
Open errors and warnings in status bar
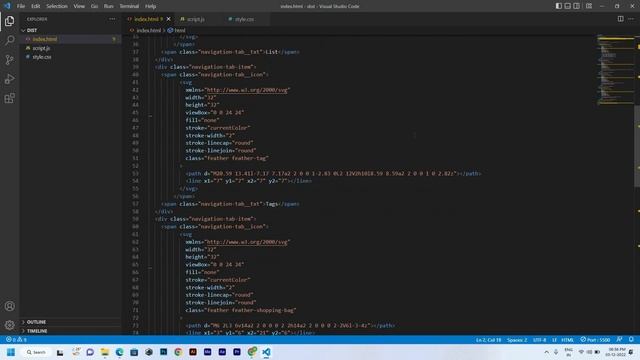(16, 340)
